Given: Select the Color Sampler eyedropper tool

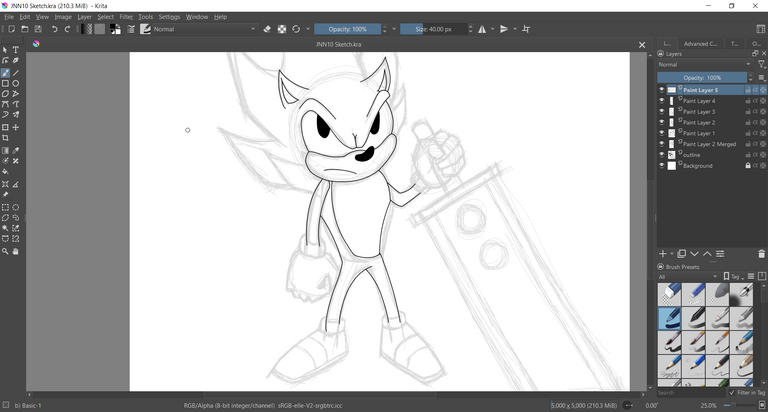Looking at the screenshot, I should click(16, 150).
